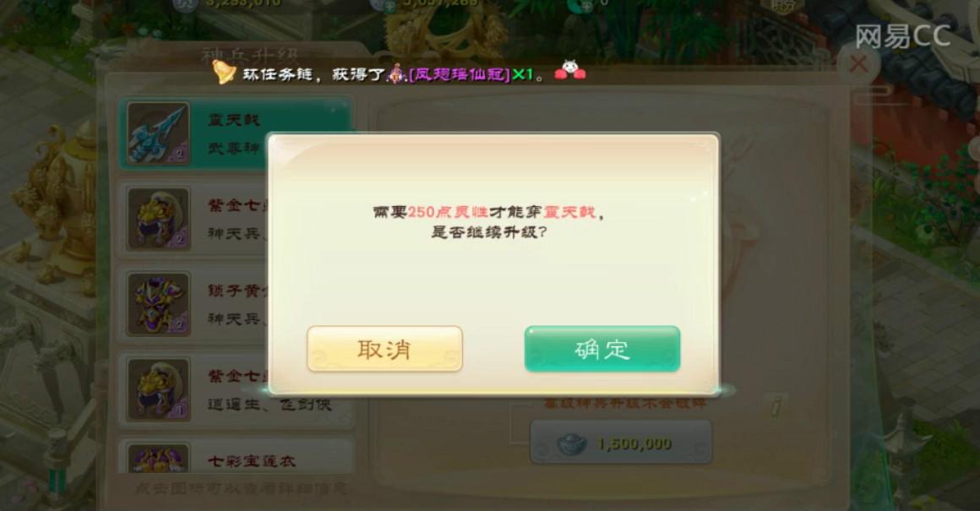
Task: Select the 七彩宝莲衣 robe icon
Action: pos(158,458)
